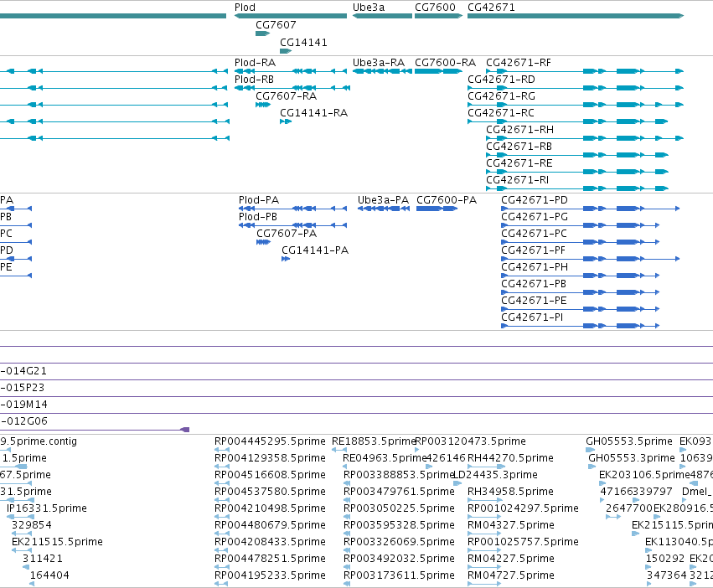
Task: Select the CG42671-PH protein feature
Action: 581,276
